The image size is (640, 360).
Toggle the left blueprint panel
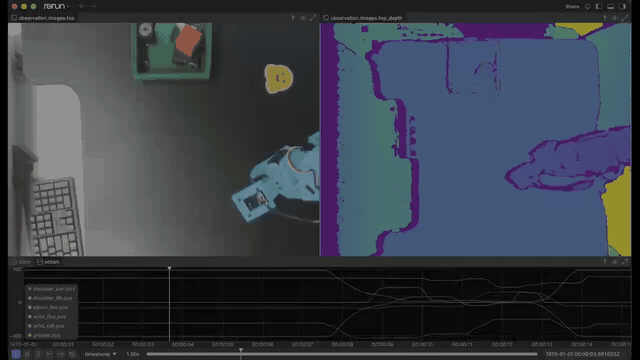[x=599, y=7]
